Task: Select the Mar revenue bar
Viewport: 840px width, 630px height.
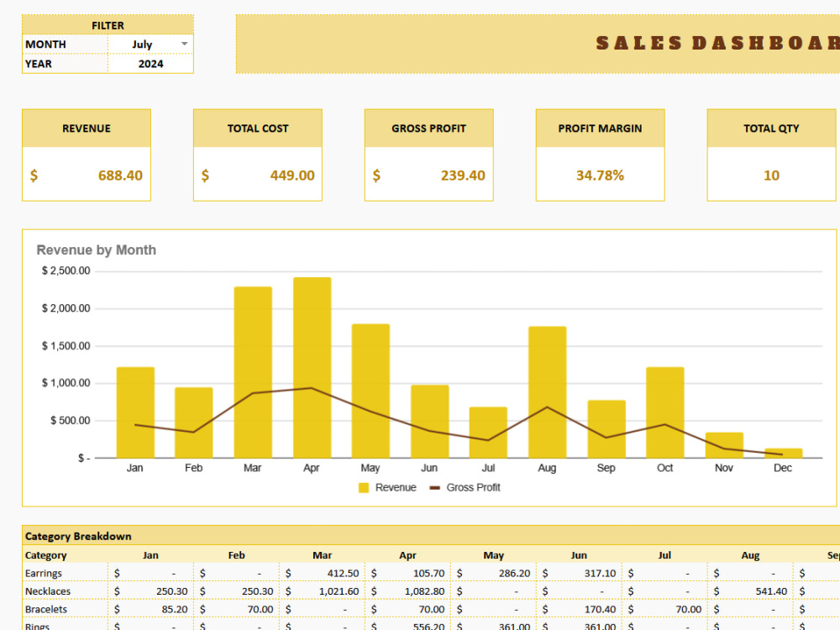Action: click(x=253, y=372)
